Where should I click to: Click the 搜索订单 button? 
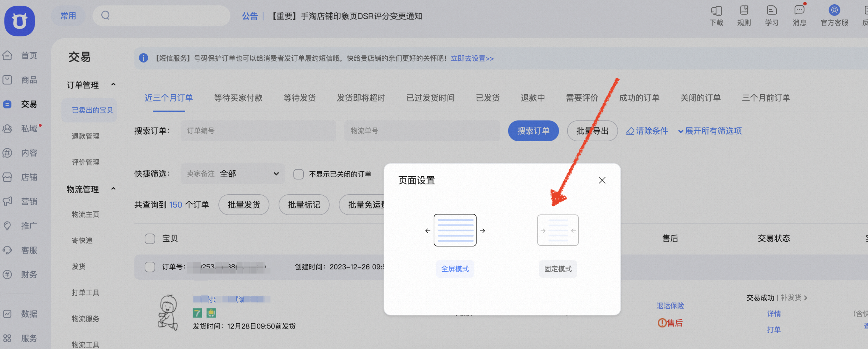533,131
